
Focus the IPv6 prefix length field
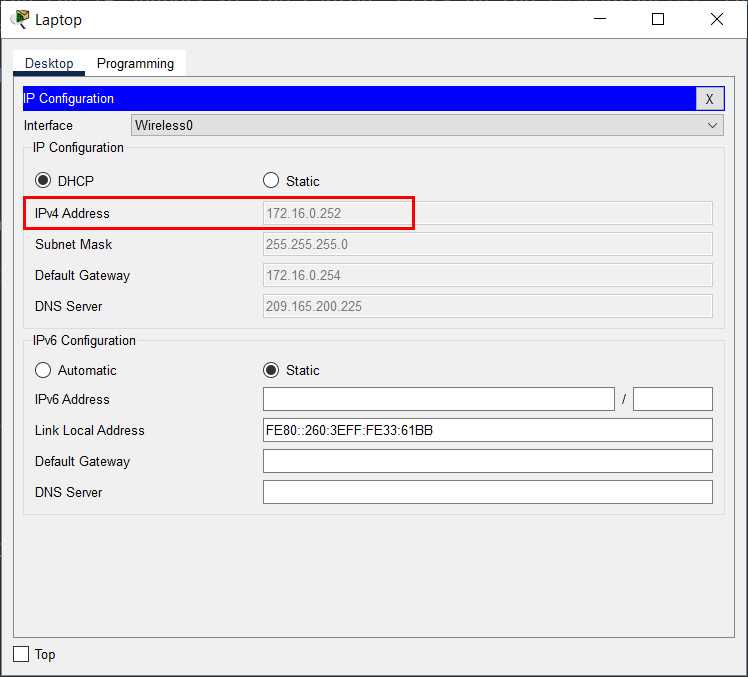(673, 399)
